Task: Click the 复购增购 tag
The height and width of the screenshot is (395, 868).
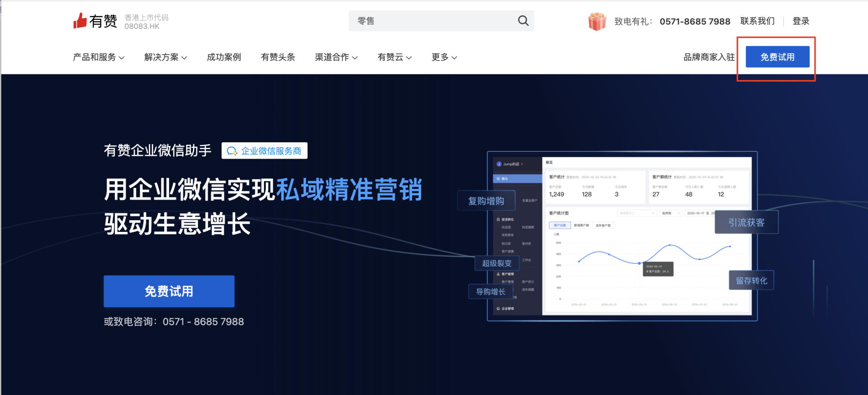Action: coord(486,201)
